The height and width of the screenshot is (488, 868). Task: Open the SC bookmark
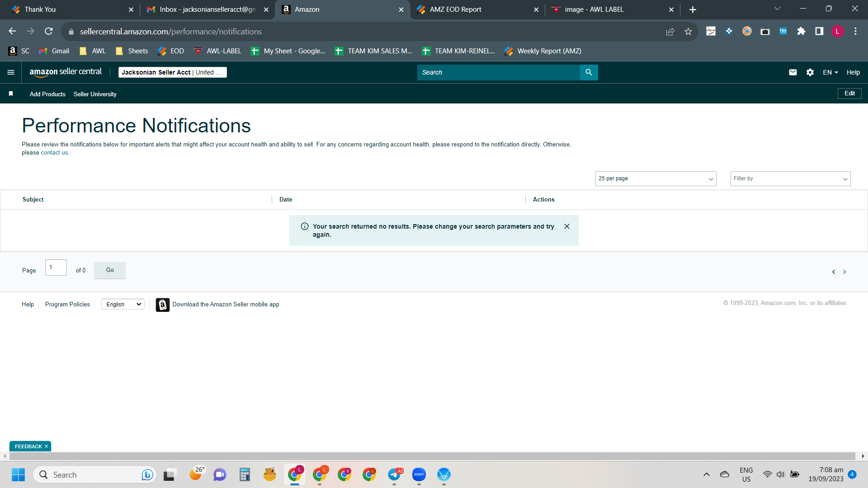[19, 51]
